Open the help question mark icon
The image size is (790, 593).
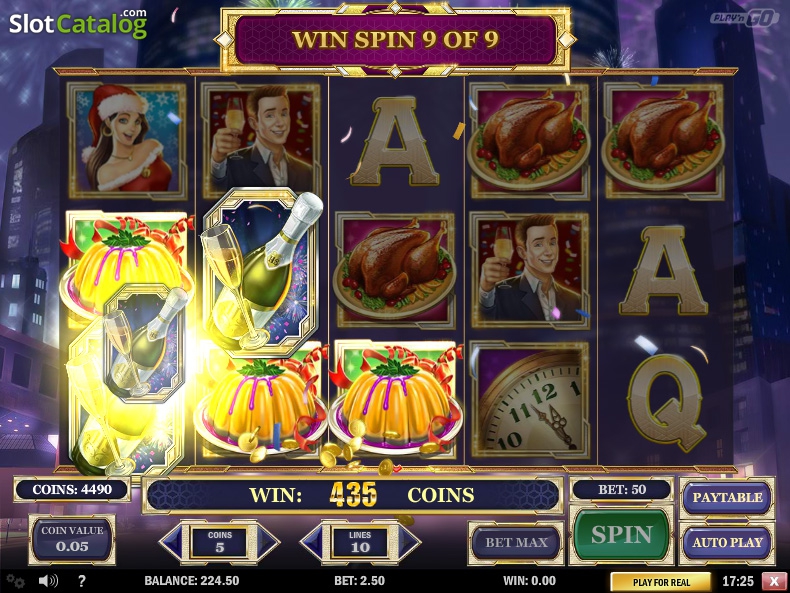pos(82,581)
